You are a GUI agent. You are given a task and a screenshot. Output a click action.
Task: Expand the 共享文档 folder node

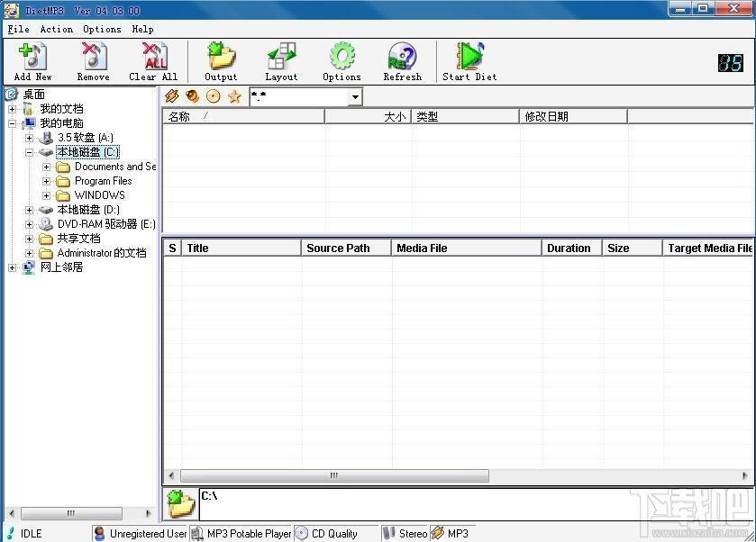pos(30,239)
